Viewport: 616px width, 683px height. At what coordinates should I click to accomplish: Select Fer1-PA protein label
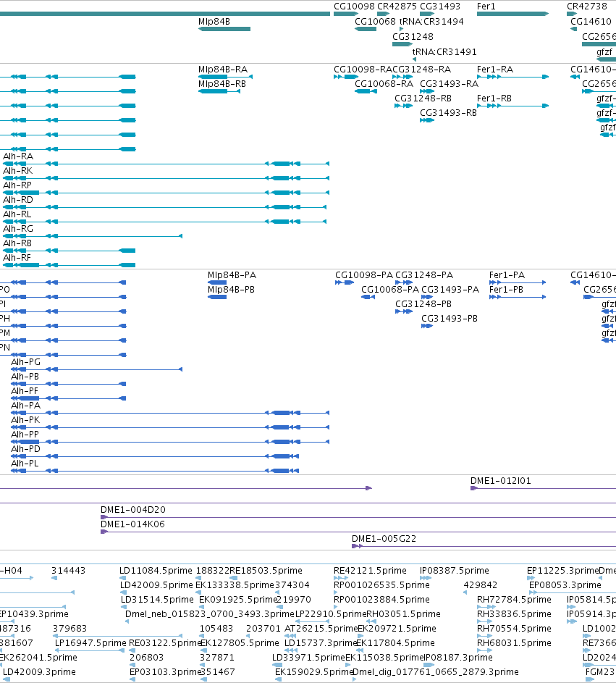[x=507, y=275]
